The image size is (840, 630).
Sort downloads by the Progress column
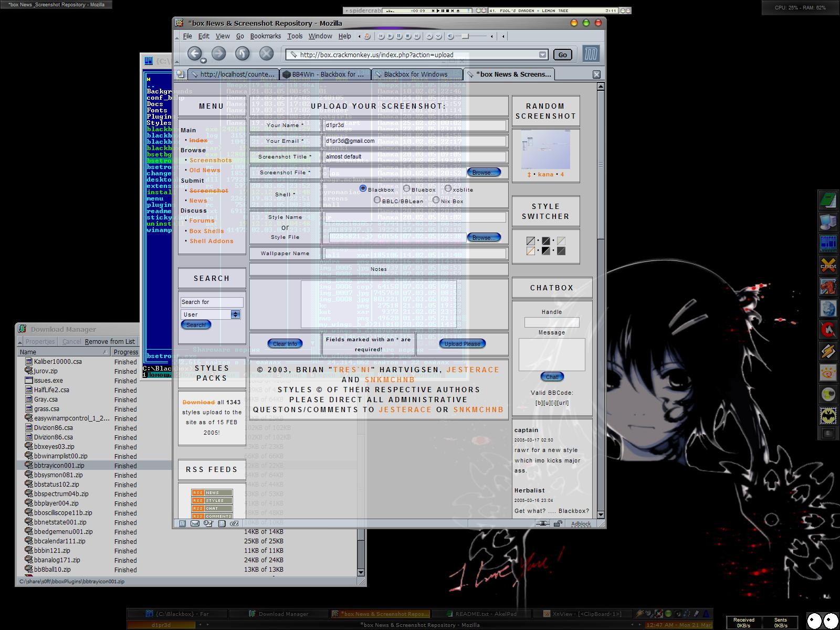(x=126, y=352)
